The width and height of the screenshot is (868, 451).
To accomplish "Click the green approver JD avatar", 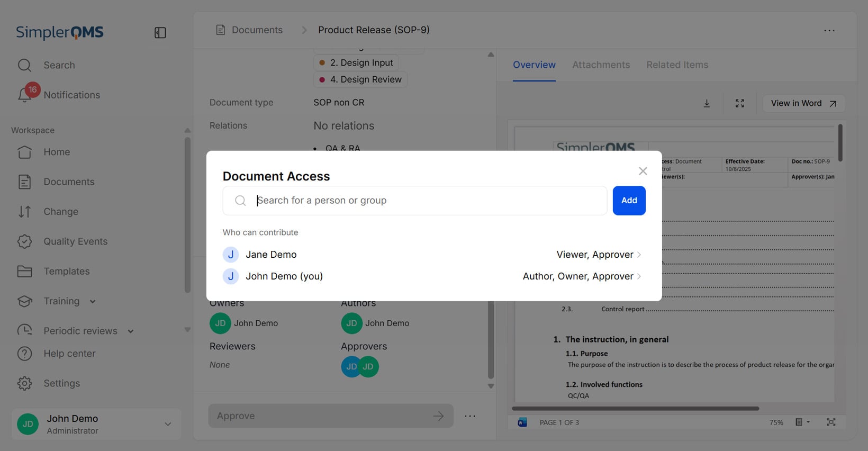I will point(369,367).
